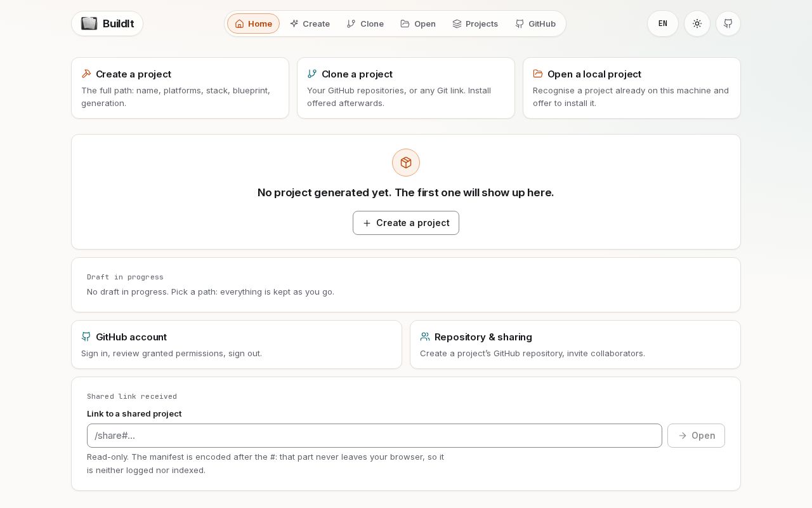Switch to the Clone nav tab
The image size is (812, 508).
[x=365, y=23]
